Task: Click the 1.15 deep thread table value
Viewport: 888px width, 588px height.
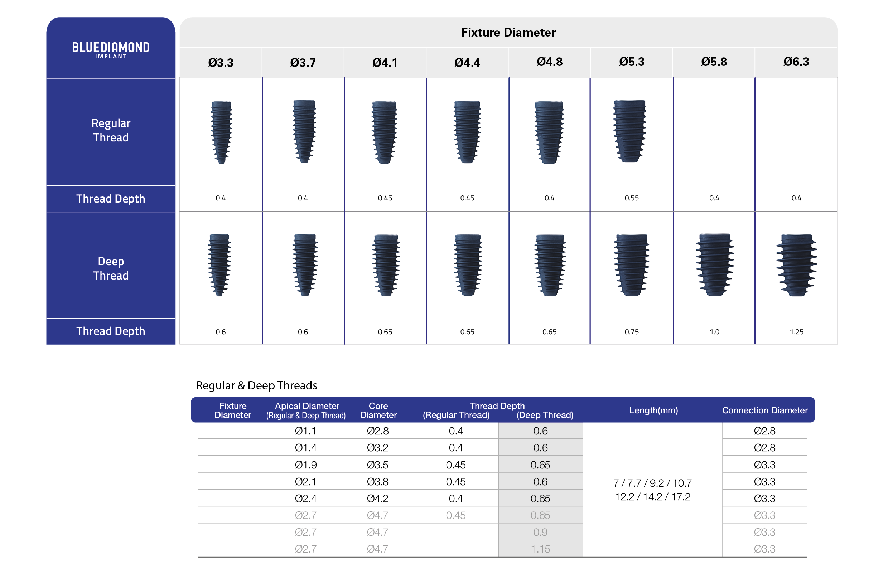Action: tap(540, 549)
